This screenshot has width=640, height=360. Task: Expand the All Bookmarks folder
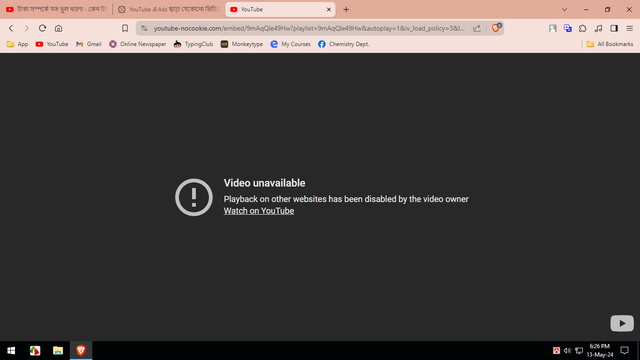pyautogui.click(x=610, y=44)
